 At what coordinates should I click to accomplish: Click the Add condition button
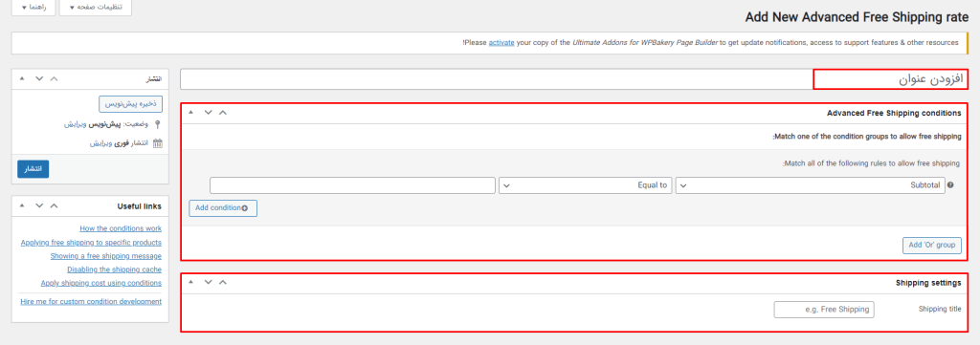click(x=223, y=208)
